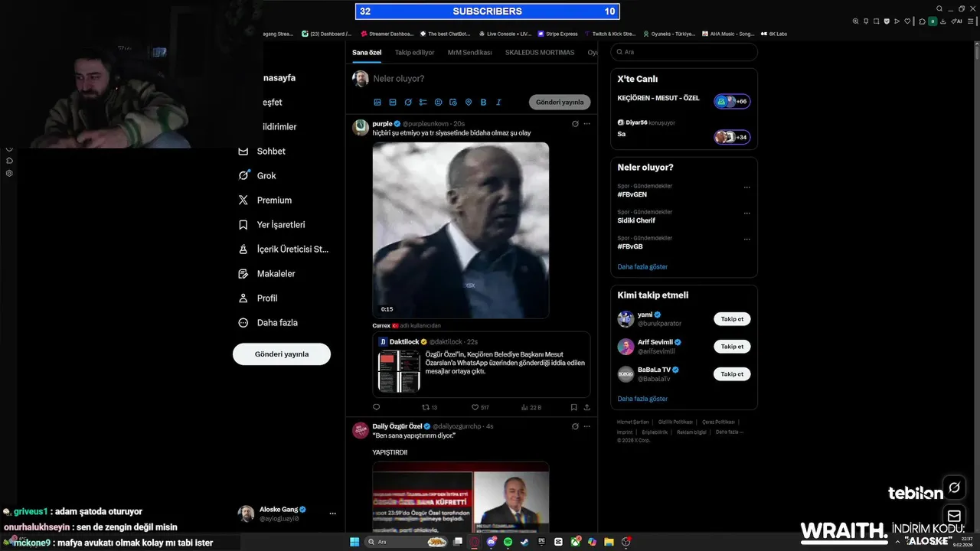Click Daha fazla göster under trends
This screenshot has height=551, width=980.
[642, 267]
